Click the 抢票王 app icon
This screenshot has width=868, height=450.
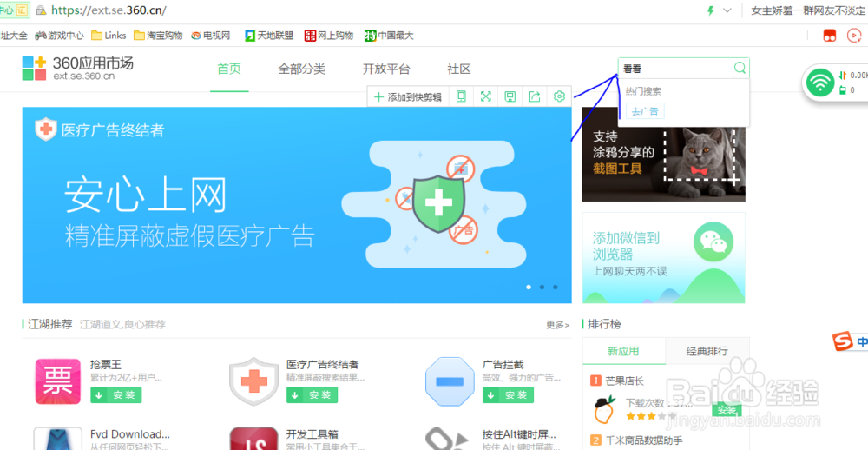[x=57, y=381]
